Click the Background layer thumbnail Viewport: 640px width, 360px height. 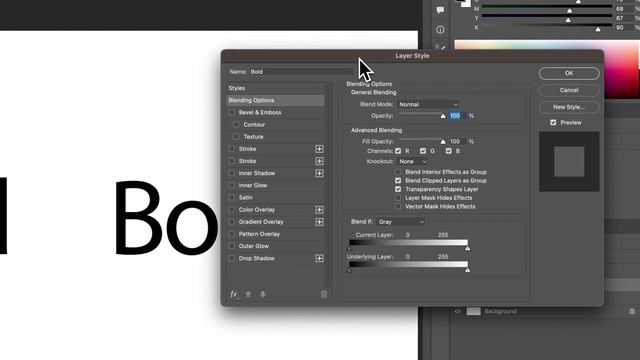tap(473, 311)
